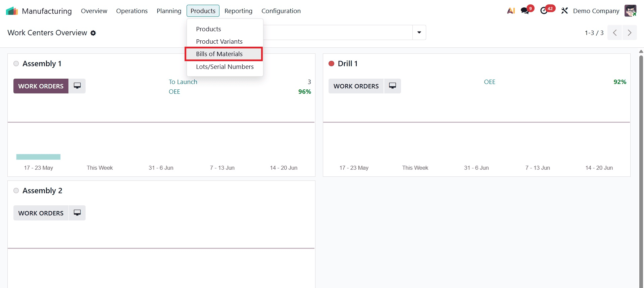
Task: Open the Drill 1 monitor tablet view icon
Action: 392,86
